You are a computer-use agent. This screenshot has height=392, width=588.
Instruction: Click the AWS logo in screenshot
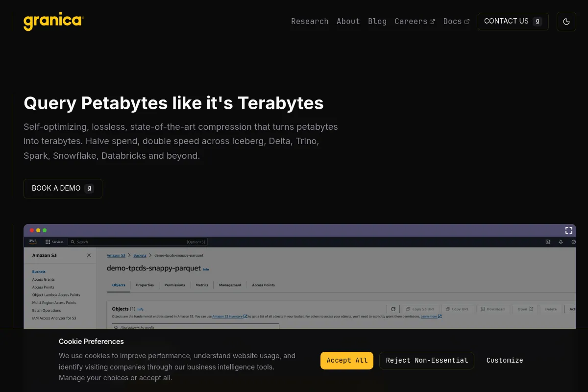33,242
